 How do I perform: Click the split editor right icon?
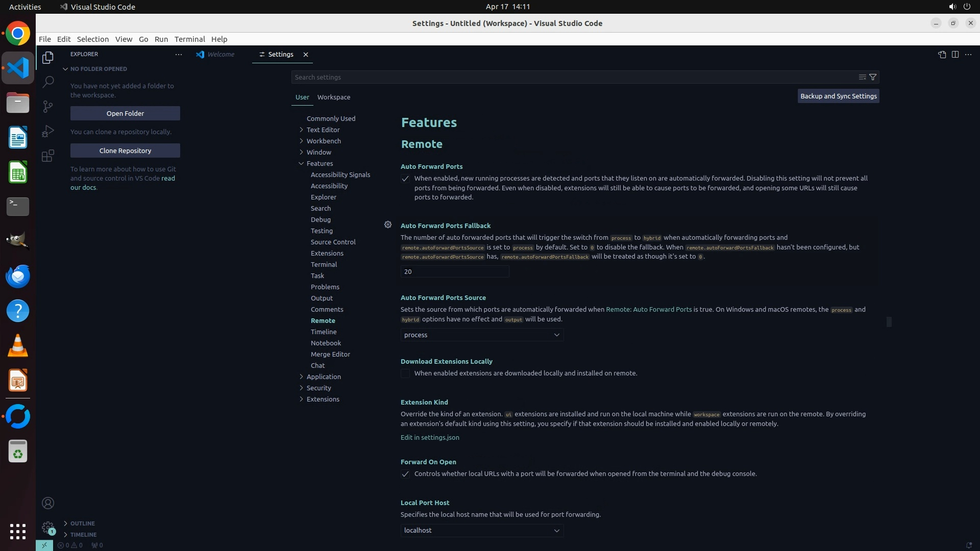(x=955, y=55)
